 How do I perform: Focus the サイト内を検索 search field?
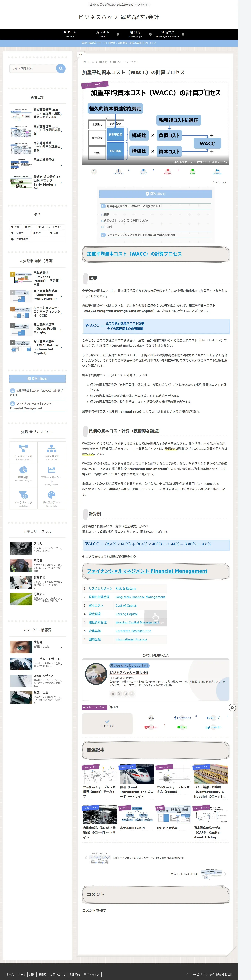(x=33, y=69)
